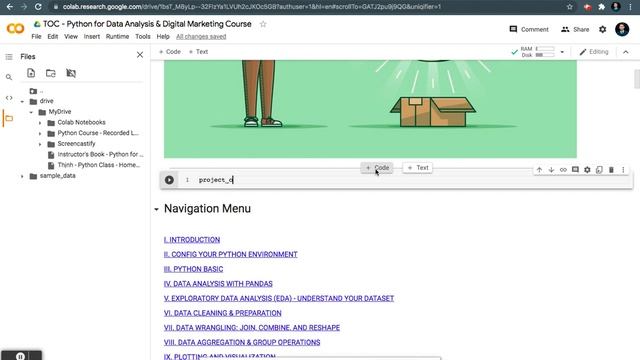Screen dimensions: 640x360
Task: Expand the Screencastify folder
Action: [x=40, y=144]
